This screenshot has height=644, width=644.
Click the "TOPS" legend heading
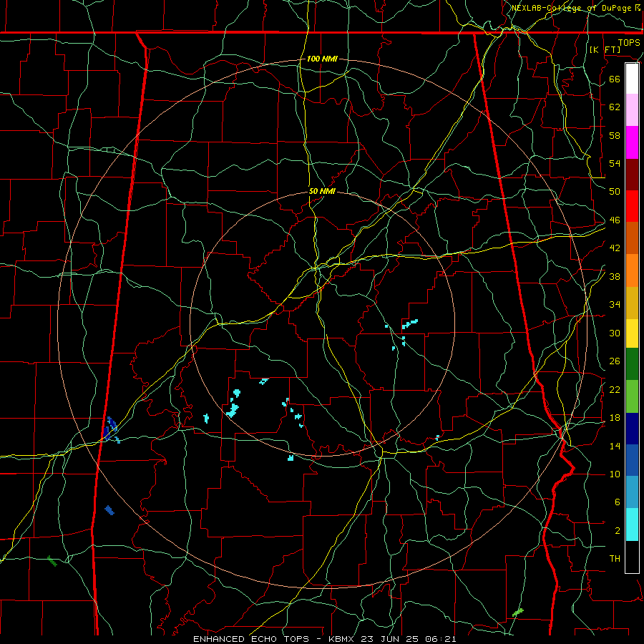click(x=629, y=42)
